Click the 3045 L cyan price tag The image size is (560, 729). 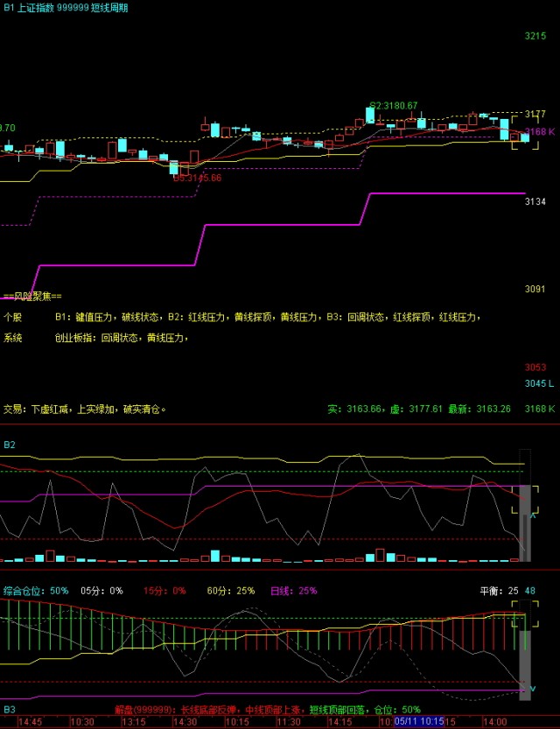click(x=539, y=383)
